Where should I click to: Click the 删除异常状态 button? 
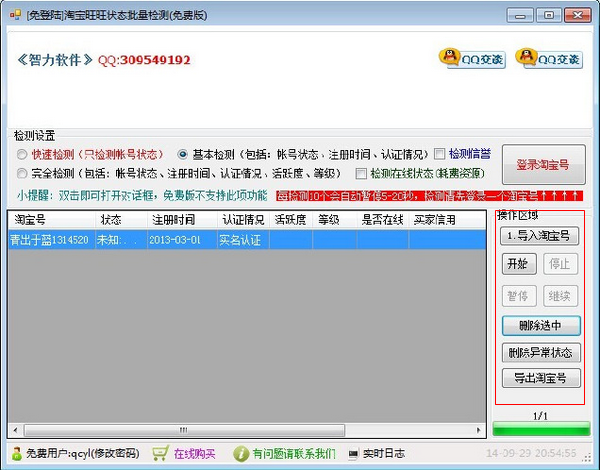click(x=540, y=352)
